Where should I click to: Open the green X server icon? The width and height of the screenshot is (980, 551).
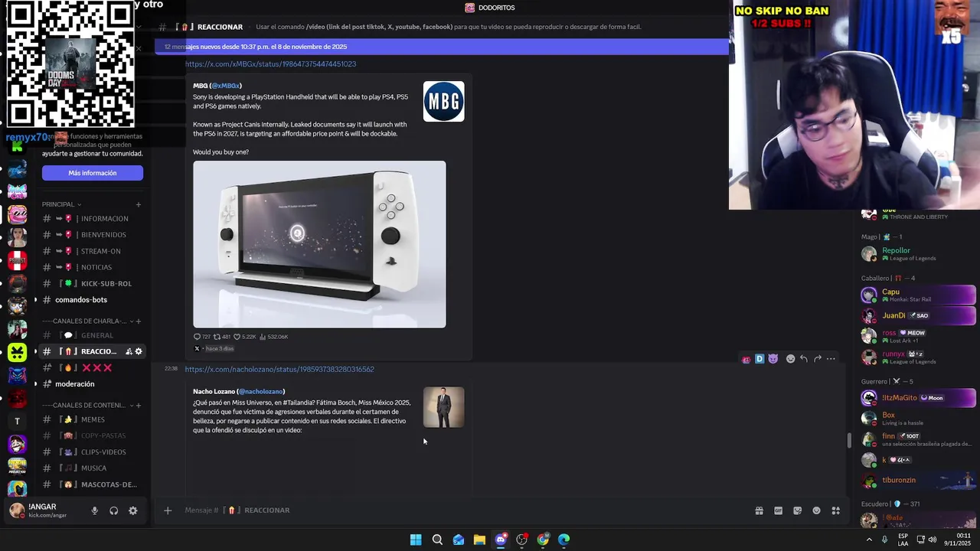coord(17,352)
